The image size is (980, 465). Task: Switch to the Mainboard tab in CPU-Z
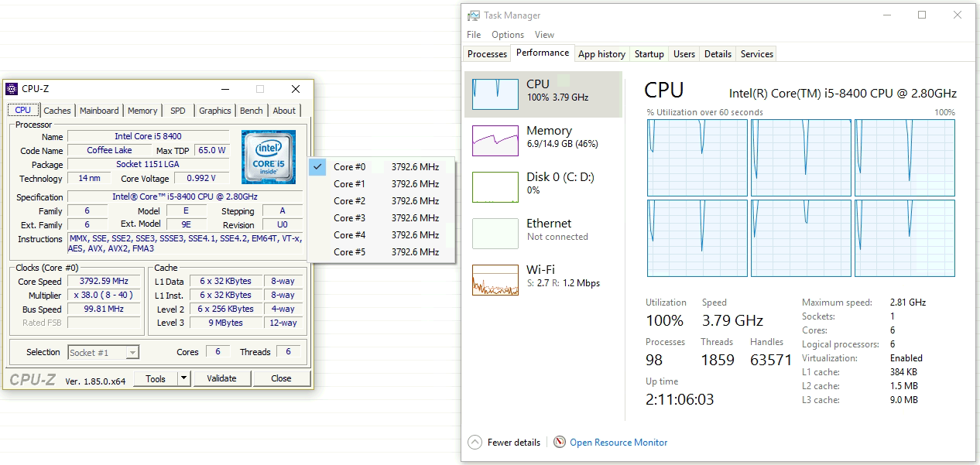coord(99,111)
